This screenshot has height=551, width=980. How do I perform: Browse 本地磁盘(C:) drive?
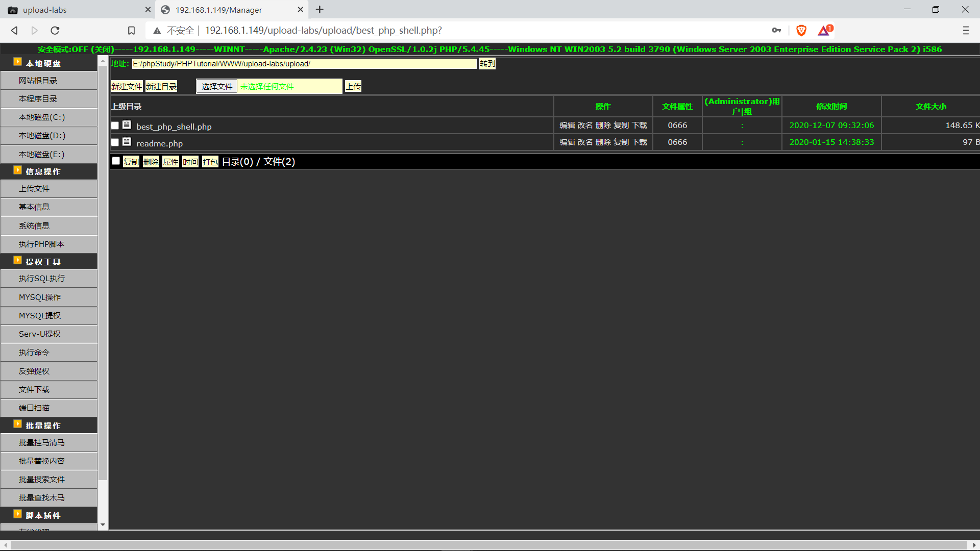[49, 117]
